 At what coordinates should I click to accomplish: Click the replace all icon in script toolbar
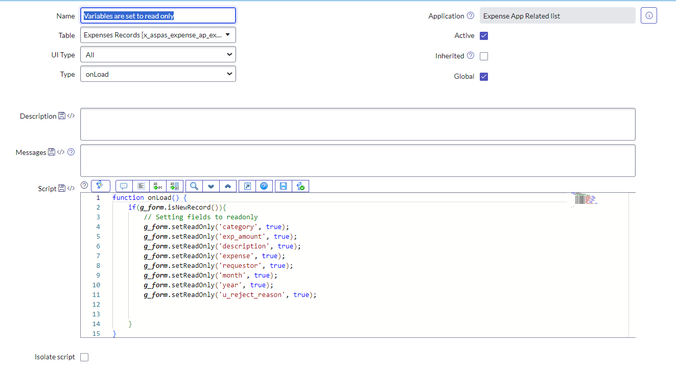[175, 186]
